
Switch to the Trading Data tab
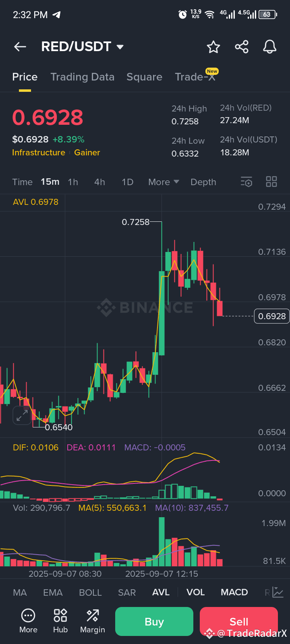click(83, 77)
